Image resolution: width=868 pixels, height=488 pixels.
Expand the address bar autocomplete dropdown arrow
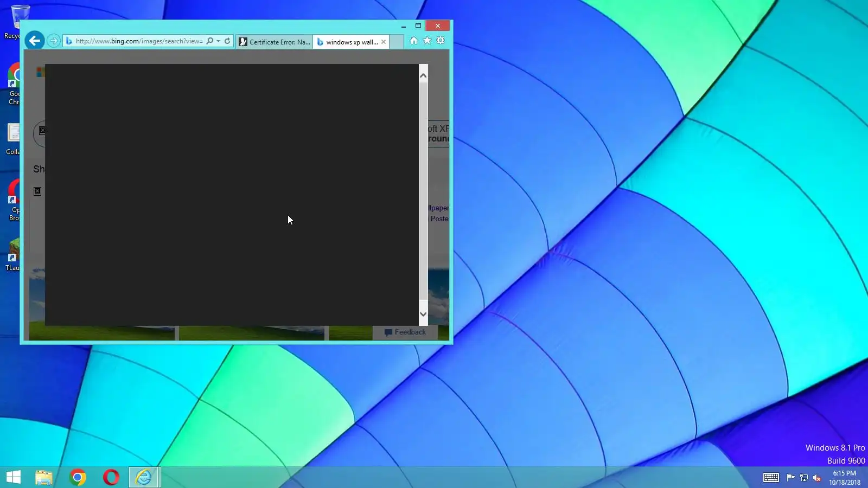[218, 41]
